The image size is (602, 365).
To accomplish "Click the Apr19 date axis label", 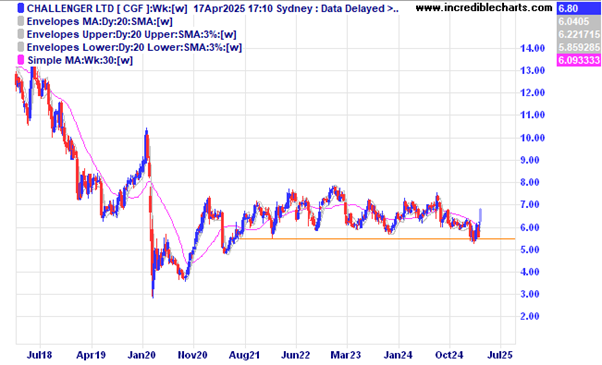I will [x=91, y=355].
